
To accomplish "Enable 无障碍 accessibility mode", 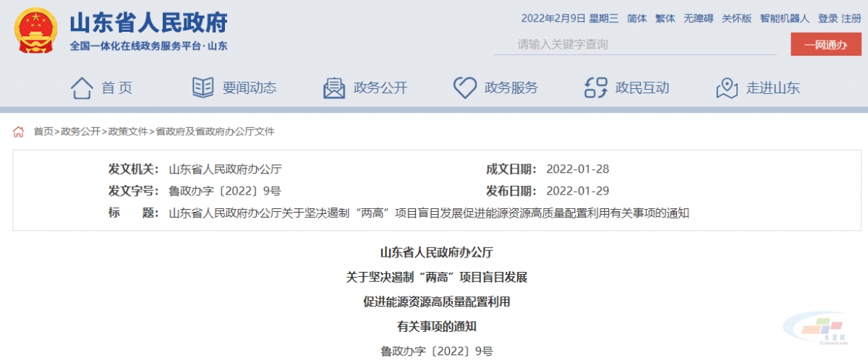I will tap(698, 19).
